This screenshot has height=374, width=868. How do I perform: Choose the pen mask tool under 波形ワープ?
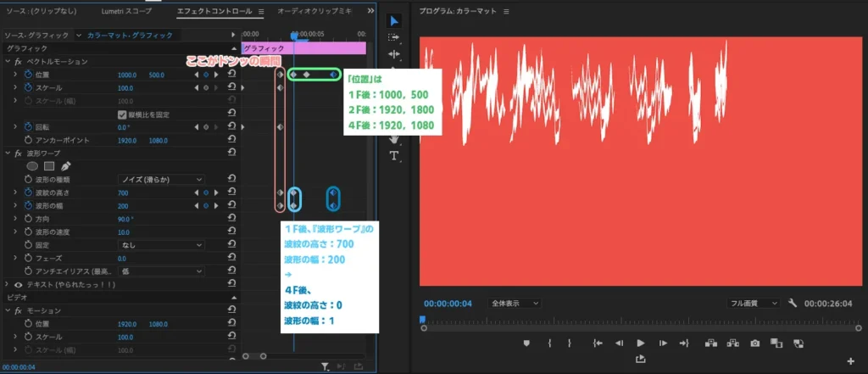point(65,165)
